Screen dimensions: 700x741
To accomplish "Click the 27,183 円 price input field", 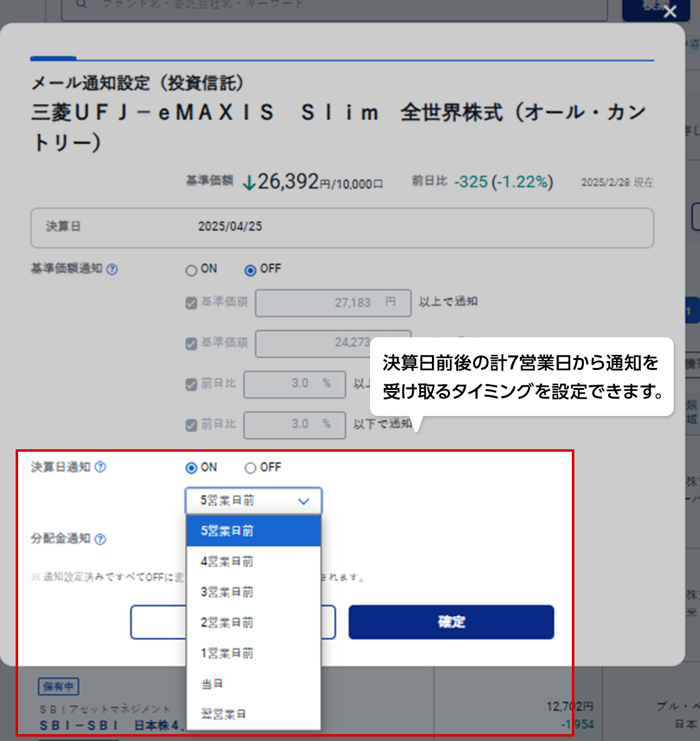I will coord(332,303).
